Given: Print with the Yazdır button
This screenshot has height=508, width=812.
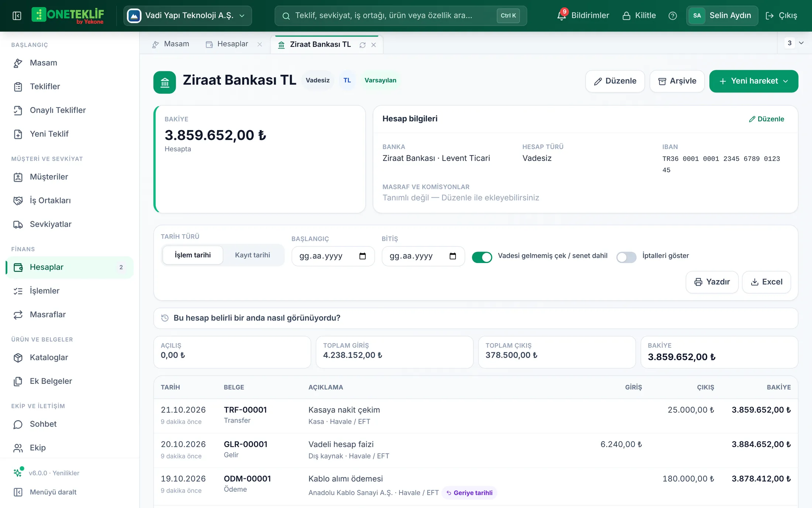Looking at the screenshot, I should point(712,282).
